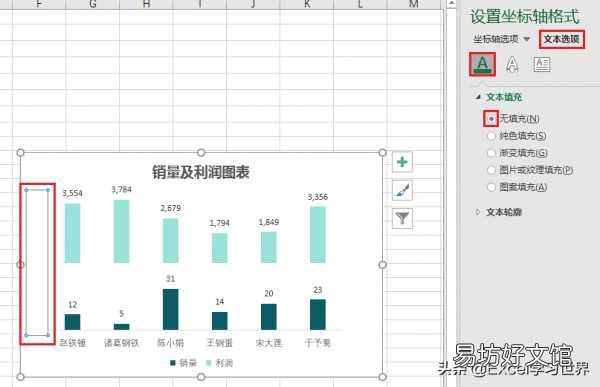
Task: Switch to the 坐标轴选项 tab
Action: coord(496,39)
